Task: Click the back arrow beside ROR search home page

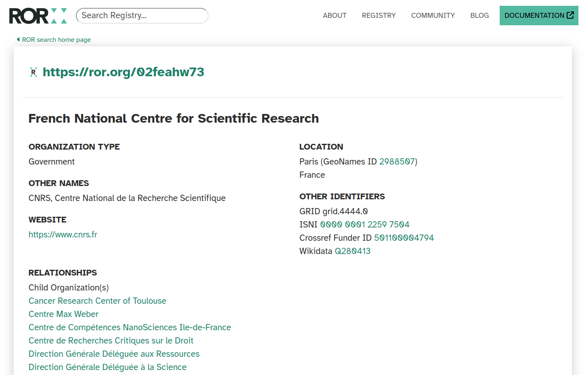Action: click(18, 39)
